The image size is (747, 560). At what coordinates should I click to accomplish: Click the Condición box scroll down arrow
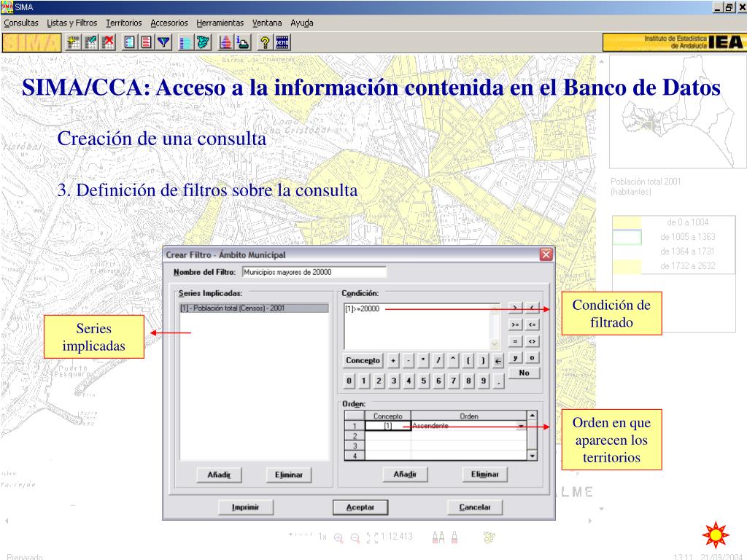[x=495, y=344]
